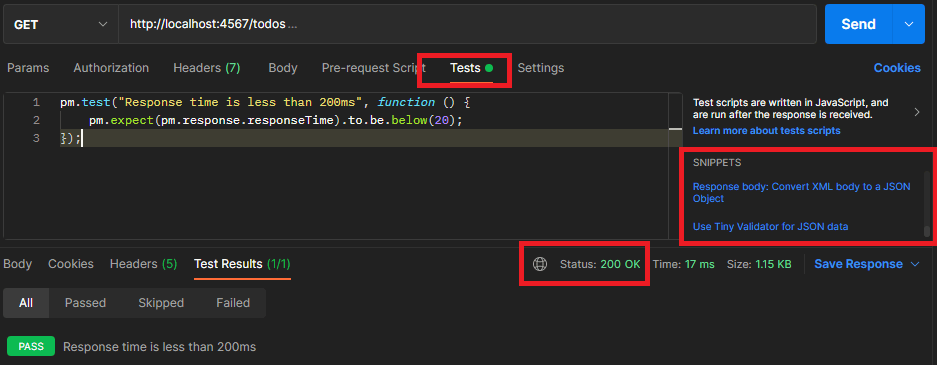Open the Settings tab
This screenshot has width=937, height=365.
(x=540, y=68)
